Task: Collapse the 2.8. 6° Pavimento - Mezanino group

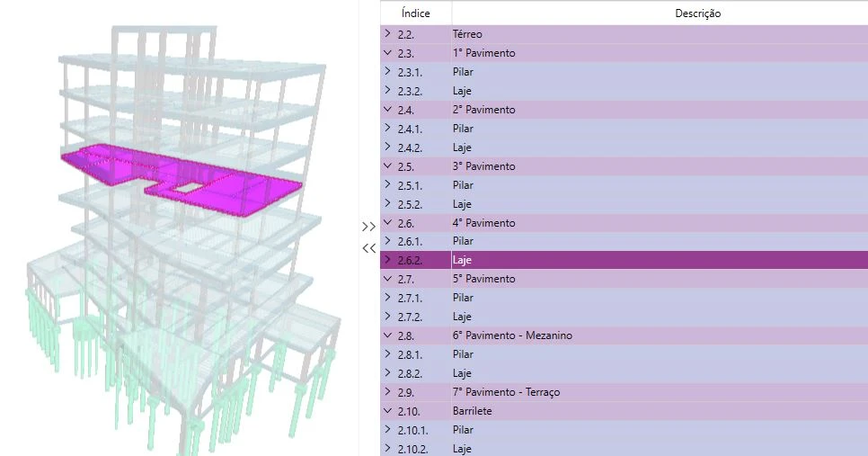Action: [387, 335]
